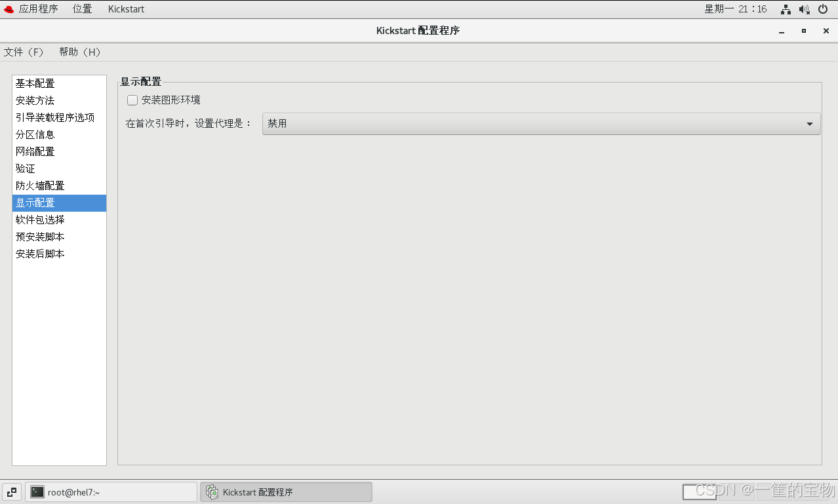Screen dimensions: 838x504
Task: Open the 设置代理 dropdown showing 禁用
Action: coord(541,123)
